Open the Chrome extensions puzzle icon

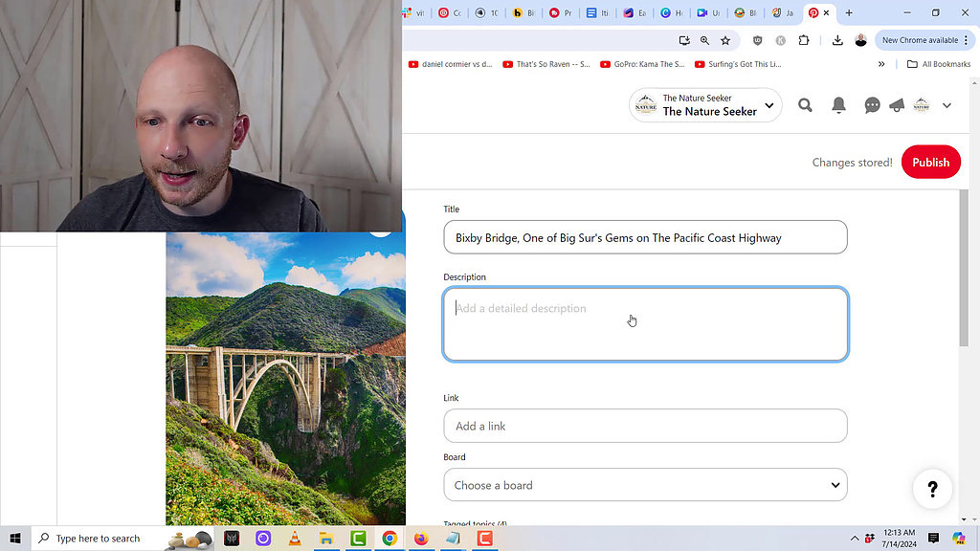pyautogui.click(x=804, y=40)
